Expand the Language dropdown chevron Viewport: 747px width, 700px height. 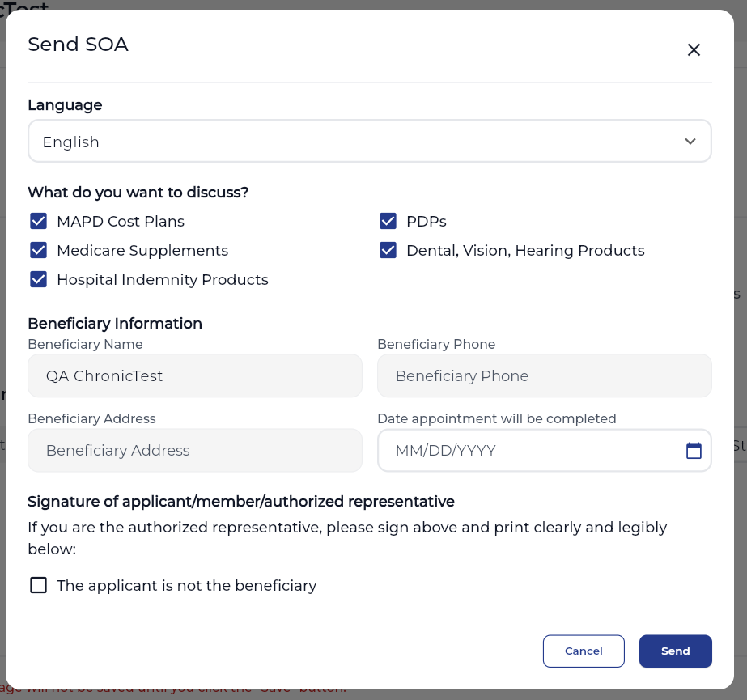tap(690, 142)
